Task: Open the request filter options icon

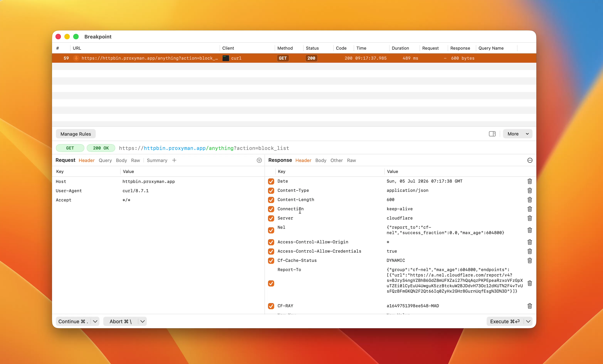Action: (x=259, y=160)
